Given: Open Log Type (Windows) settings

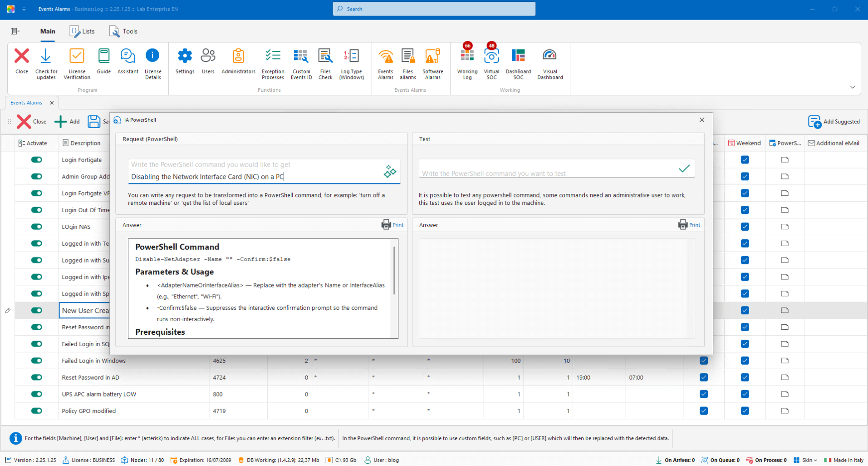Looking at the screenshot, I should pos(351,64).
